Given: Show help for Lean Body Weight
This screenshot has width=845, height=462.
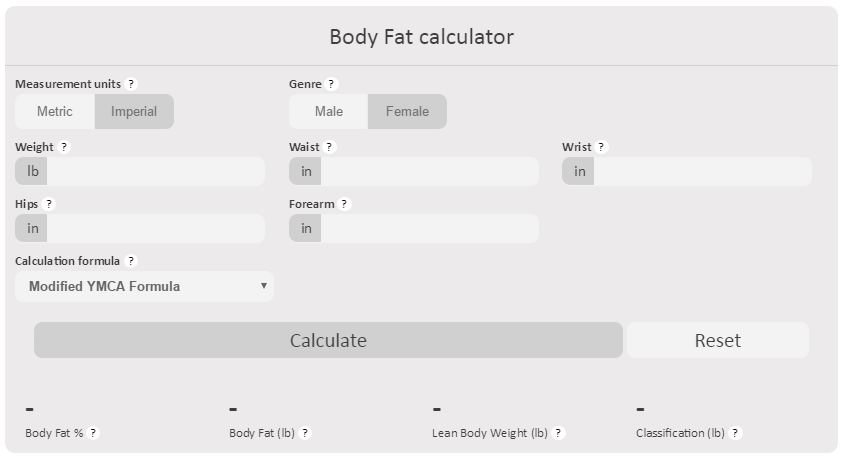Looking at the screenshot, I should [x=559, y=434].
